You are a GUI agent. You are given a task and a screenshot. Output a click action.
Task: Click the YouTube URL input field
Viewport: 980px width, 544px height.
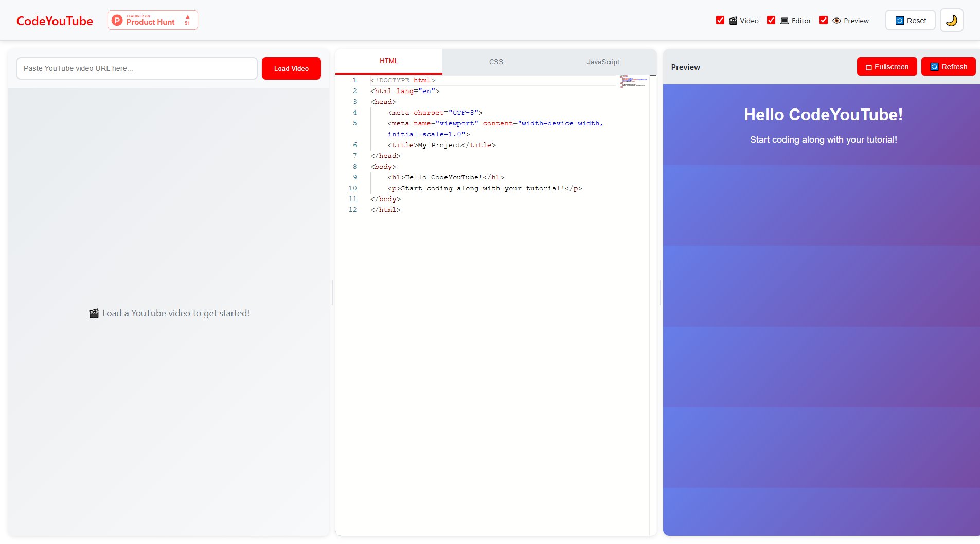137,68
